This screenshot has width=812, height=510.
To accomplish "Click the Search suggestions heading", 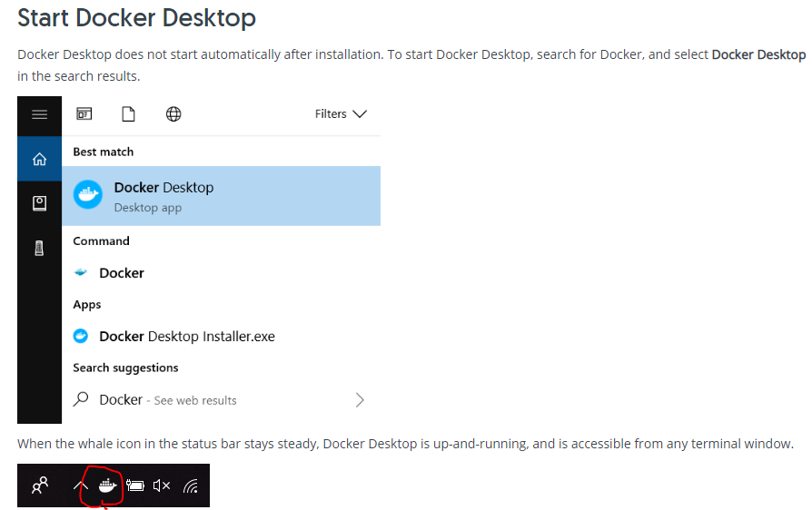I will (x=125, y=368).
